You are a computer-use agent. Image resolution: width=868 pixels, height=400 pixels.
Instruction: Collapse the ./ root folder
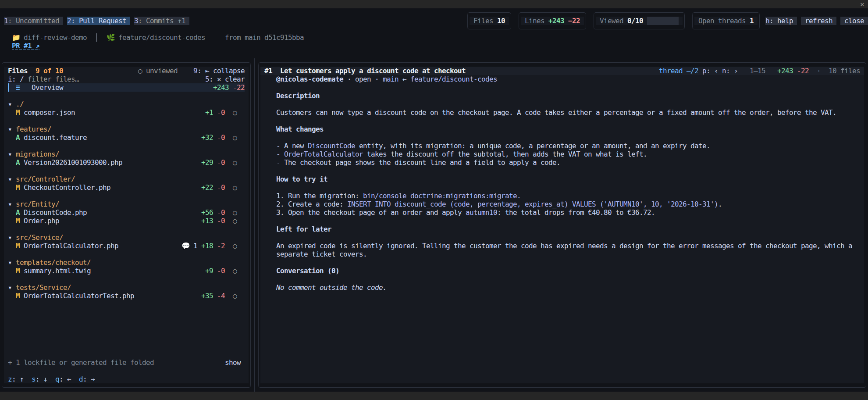point(10,104)
